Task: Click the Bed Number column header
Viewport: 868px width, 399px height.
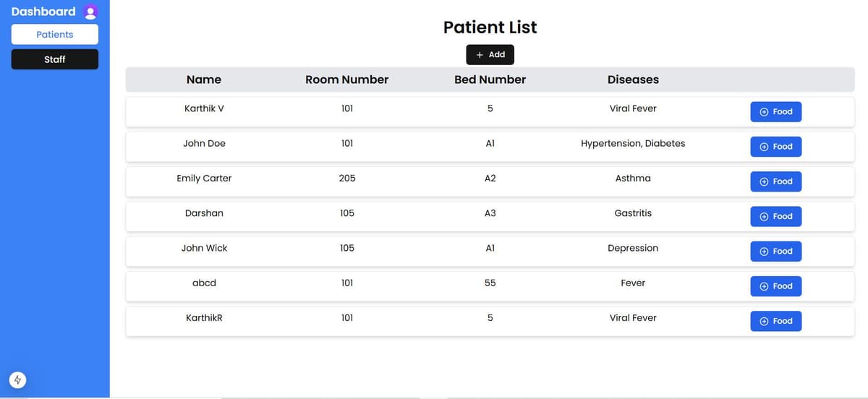Action: coord(490,80)
